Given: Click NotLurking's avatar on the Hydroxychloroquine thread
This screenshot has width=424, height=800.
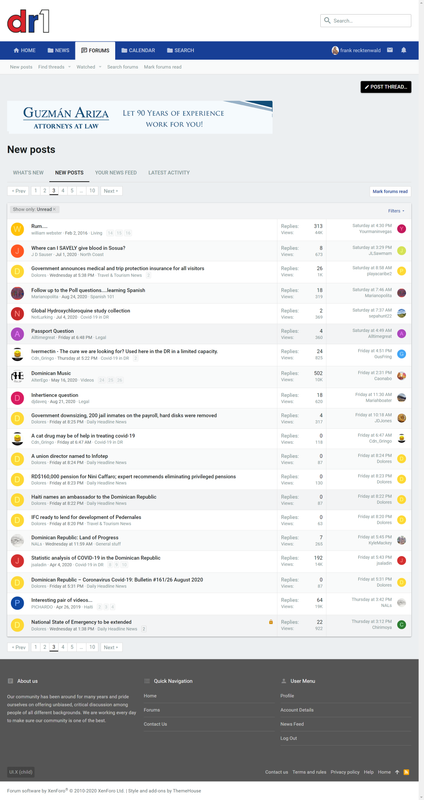Looking at the screenshot, I should tap(17, 313).
